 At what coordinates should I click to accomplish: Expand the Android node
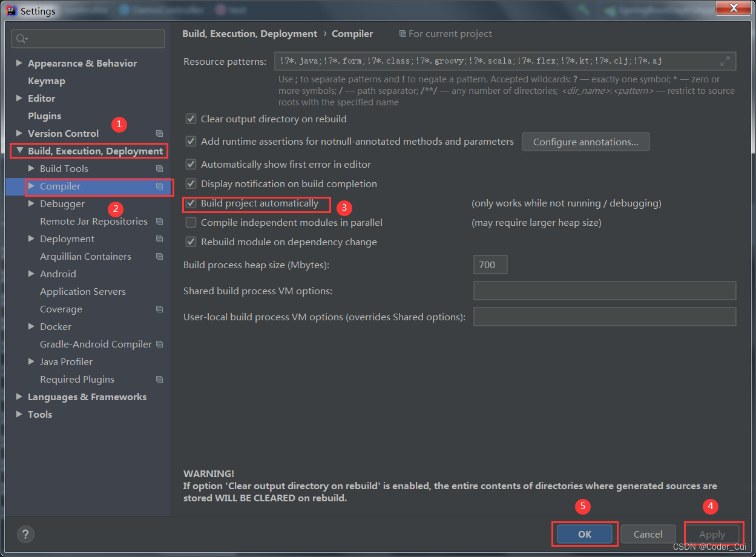pos(31,274)
